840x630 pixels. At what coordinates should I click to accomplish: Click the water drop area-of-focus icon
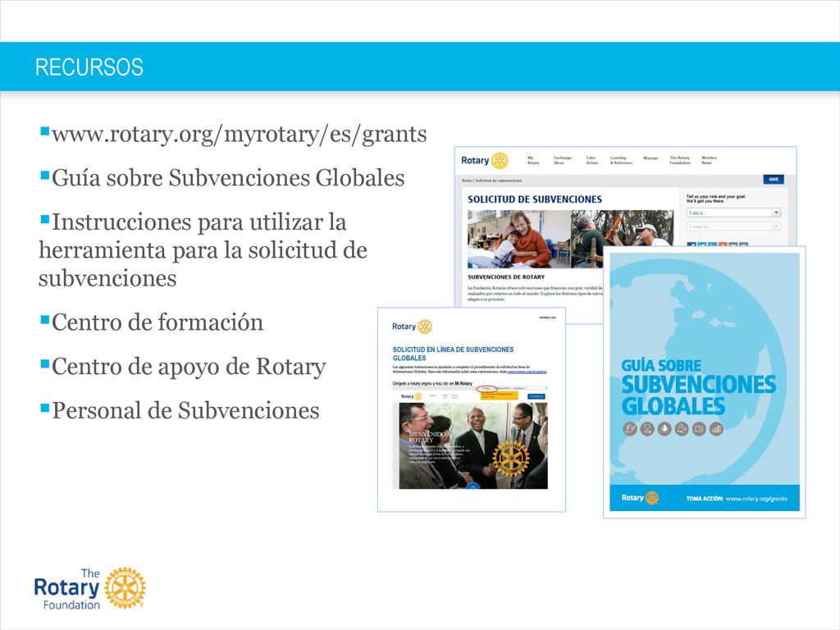(x=664, y=428)
